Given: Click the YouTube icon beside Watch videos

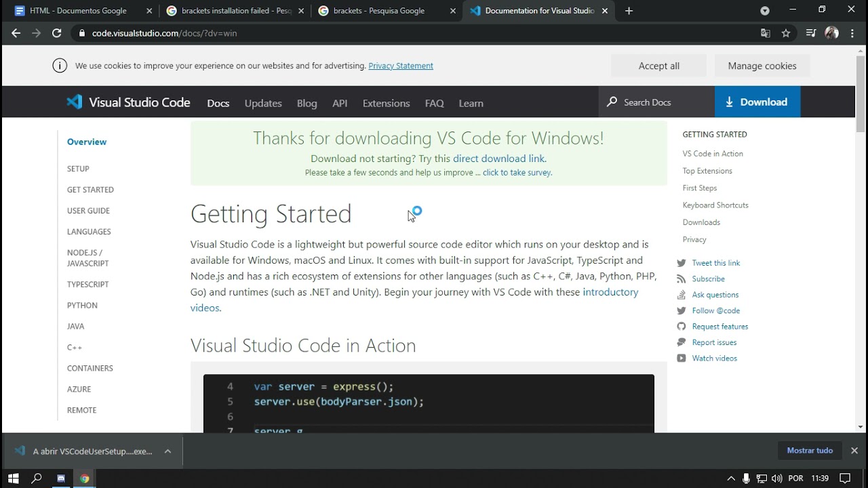Looking at the screenshot, I should 682,359.
